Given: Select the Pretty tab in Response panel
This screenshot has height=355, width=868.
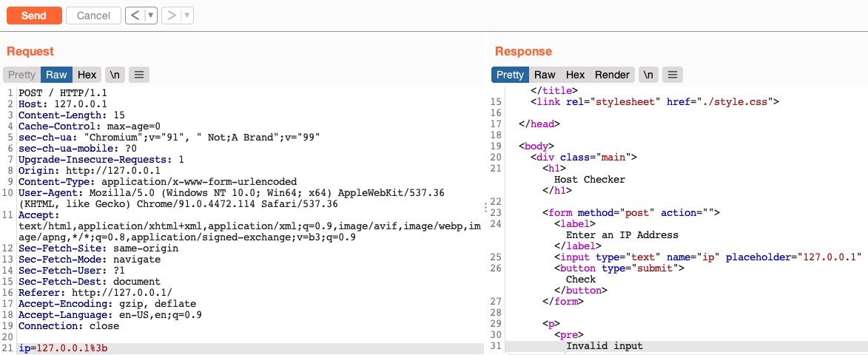Looking at the screenshot, I should click(x=510, y=75).
